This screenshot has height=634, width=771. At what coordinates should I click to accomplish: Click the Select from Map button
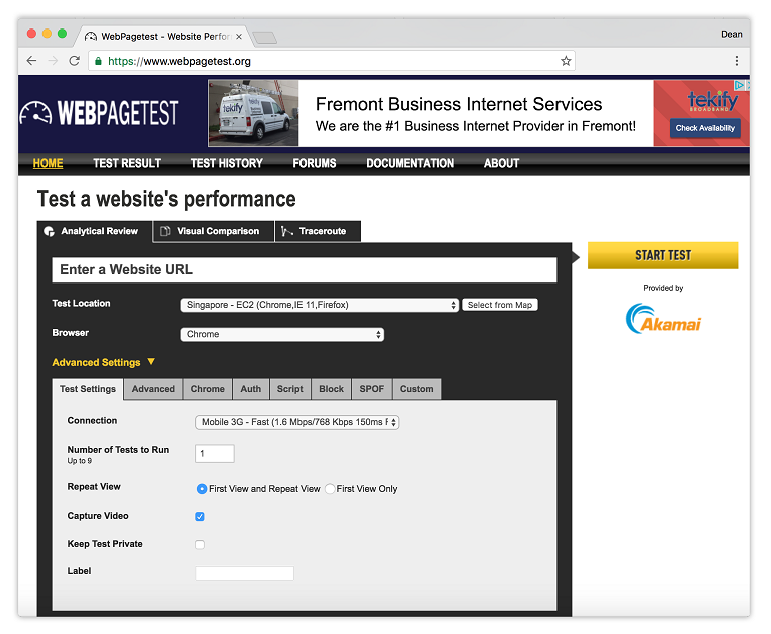[500, 305]
